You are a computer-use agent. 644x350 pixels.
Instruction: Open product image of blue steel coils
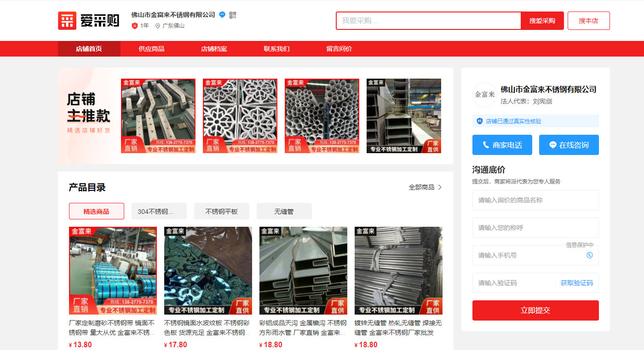point(113,270)
